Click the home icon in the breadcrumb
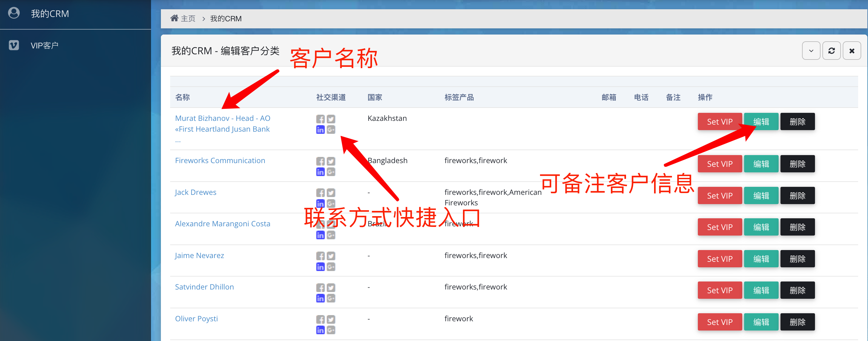The height and width of the screenshot is (341, 868). [x=174, y=18]
